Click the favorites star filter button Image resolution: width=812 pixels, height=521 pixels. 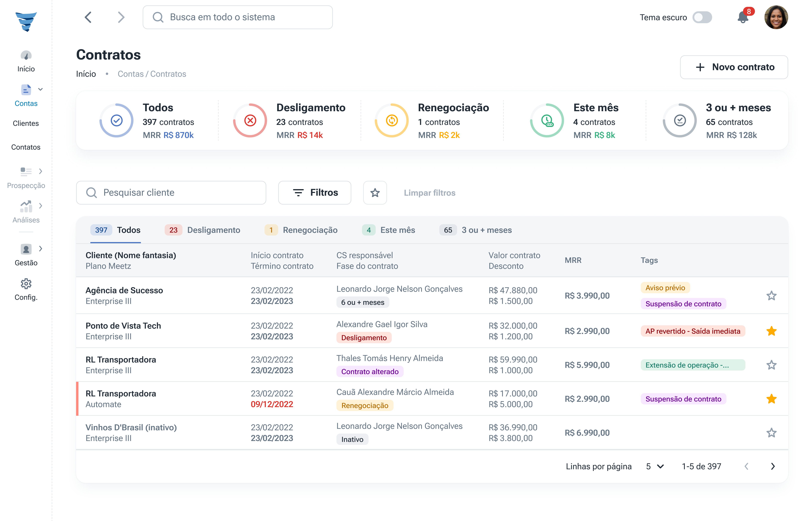point(375,193)
